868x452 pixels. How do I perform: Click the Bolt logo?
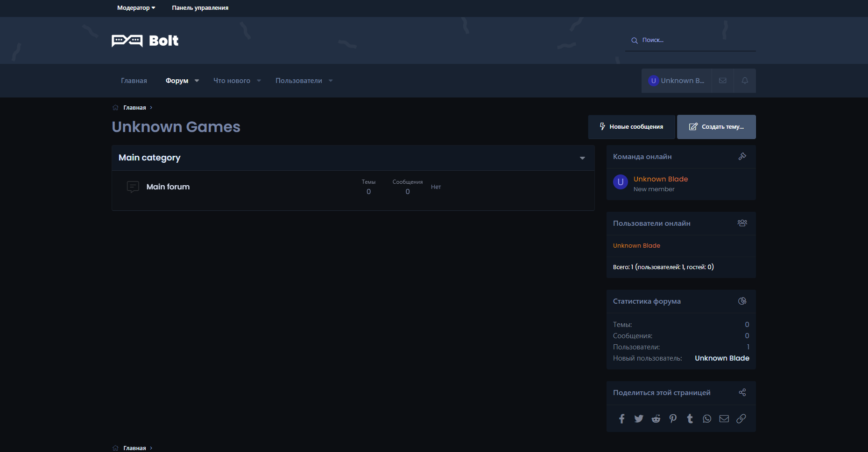145,41
